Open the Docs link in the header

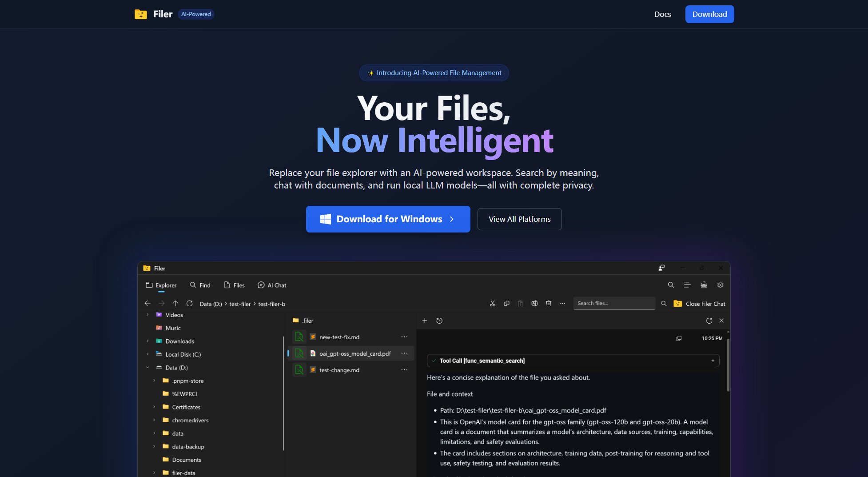[x=662, y=14]
